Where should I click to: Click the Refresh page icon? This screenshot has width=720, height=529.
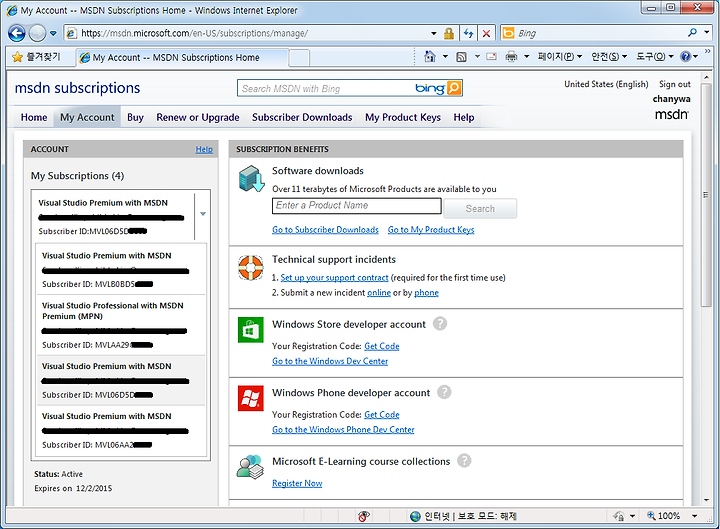click(468, 33)
